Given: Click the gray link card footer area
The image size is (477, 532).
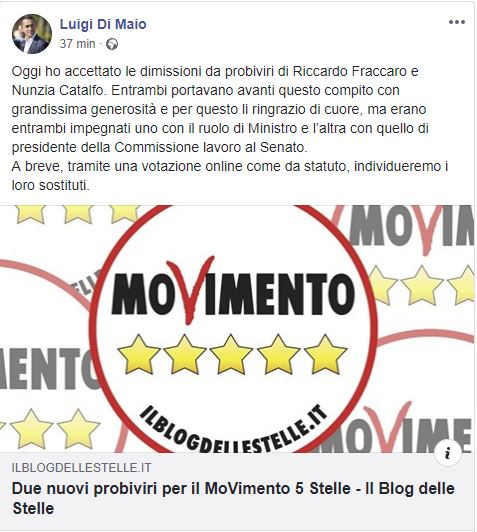Looking at the screenshot, I should tap(237, 491).
